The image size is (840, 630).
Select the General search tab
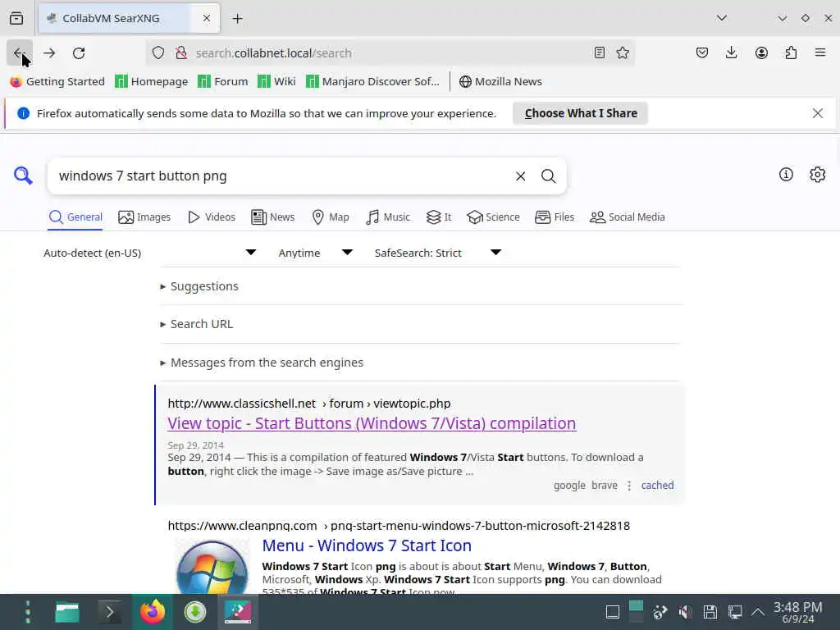tap(75, 217)
